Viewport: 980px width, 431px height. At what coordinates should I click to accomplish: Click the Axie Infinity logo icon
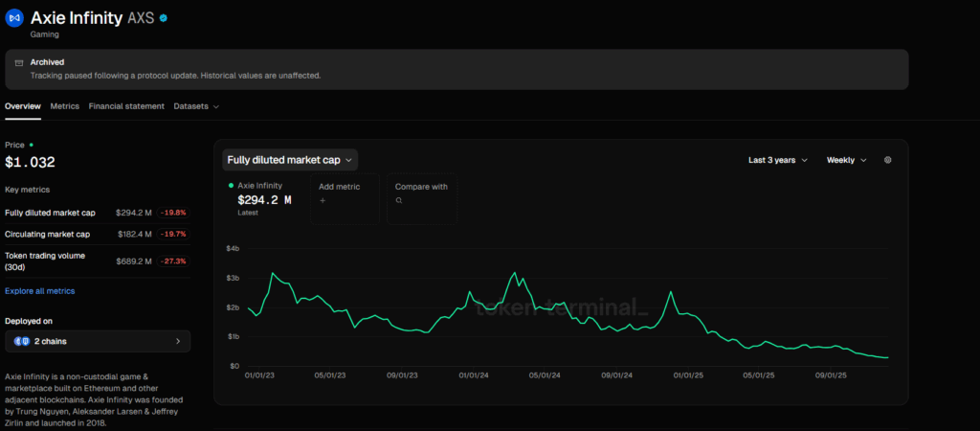(x=14, y=18)
